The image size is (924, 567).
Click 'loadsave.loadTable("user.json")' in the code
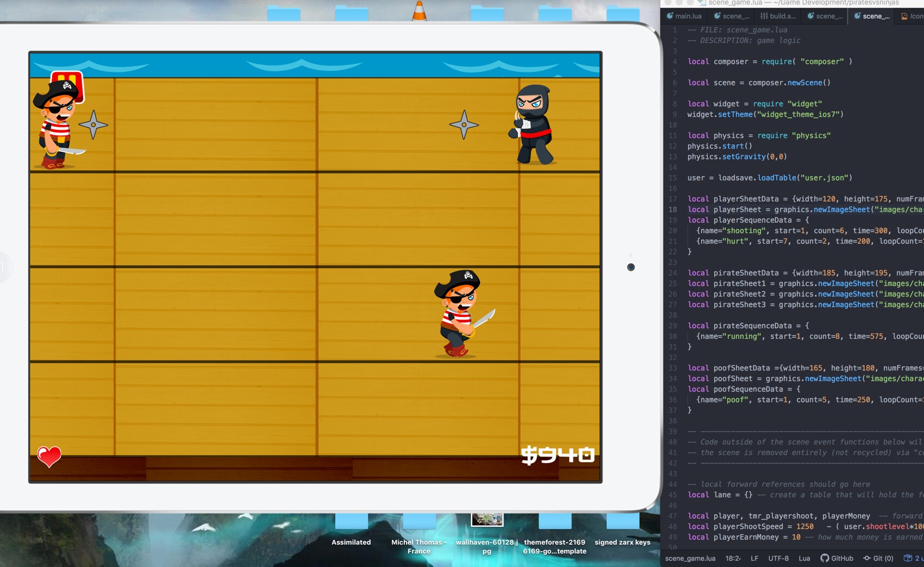(785, 178)
